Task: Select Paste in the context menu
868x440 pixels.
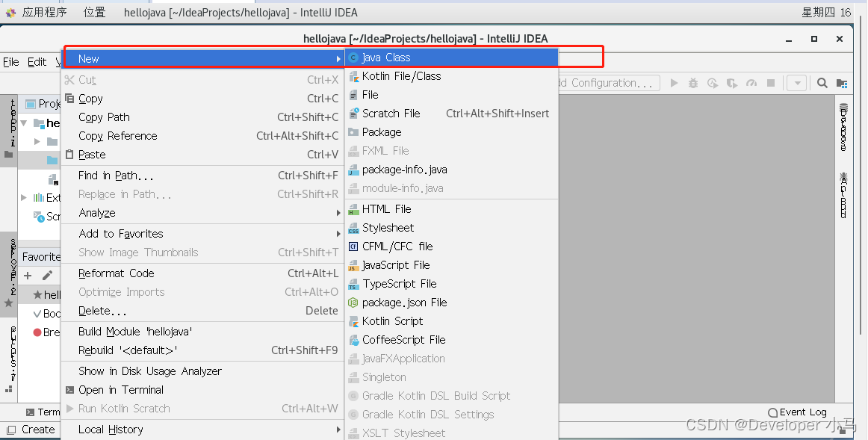Action: coord(202,155)
